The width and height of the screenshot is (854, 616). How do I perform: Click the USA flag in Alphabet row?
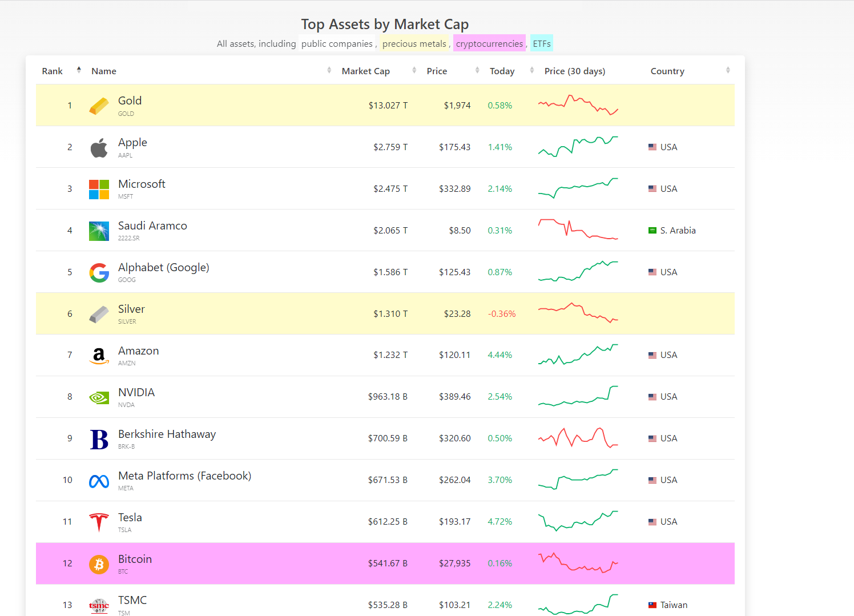click(x=652, y=272)
